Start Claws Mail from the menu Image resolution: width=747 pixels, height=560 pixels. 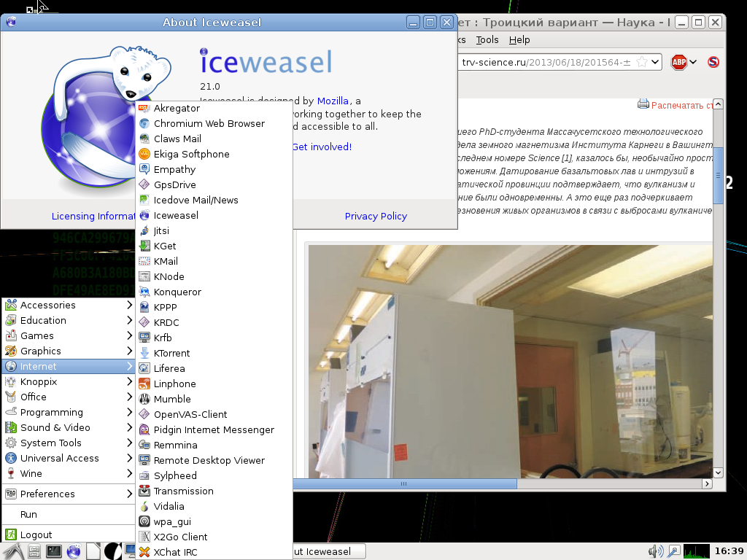click(214, 139)
